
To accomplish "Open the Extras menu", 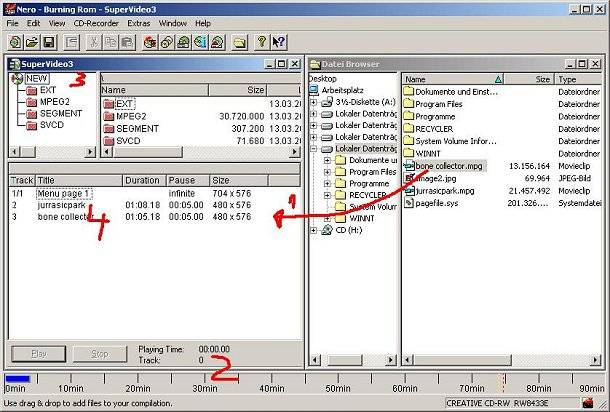I will click(138, 23).
